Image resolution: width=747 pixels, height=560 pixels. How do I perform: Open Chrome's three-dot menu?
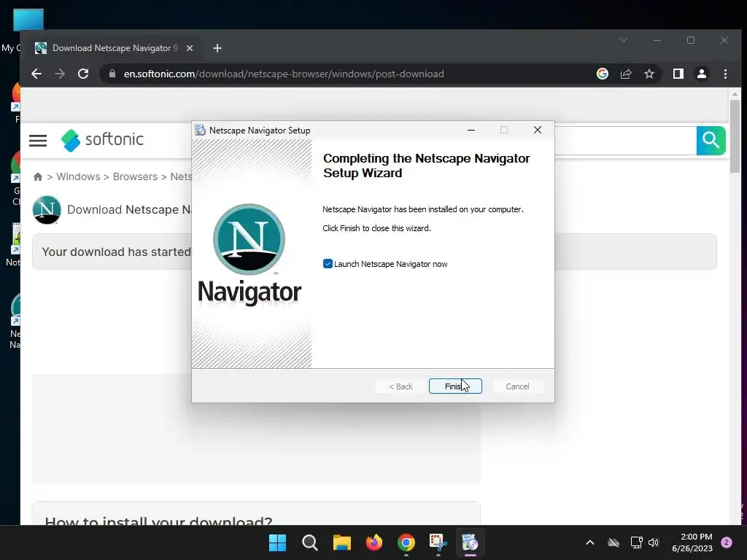click(x=726, y=74)
